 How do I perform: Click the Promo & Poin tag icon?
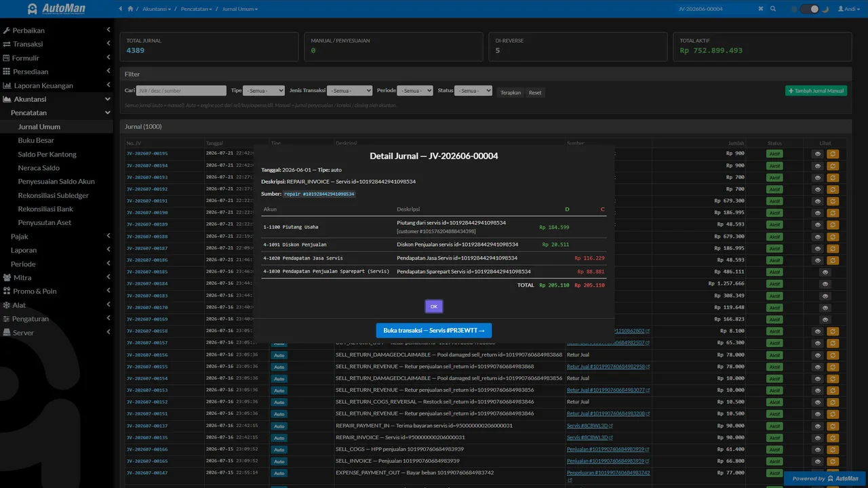tap(7, 291)
